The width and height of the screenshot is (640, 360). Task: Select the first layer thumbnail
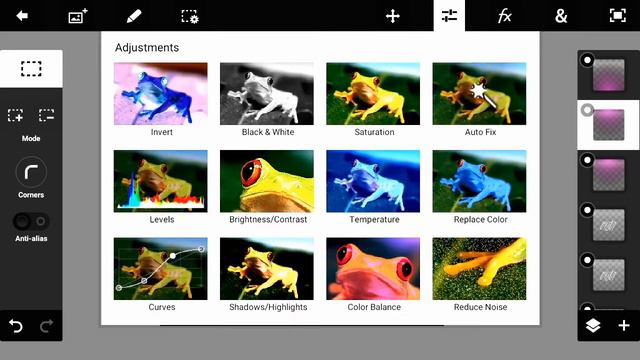point(609,75)
